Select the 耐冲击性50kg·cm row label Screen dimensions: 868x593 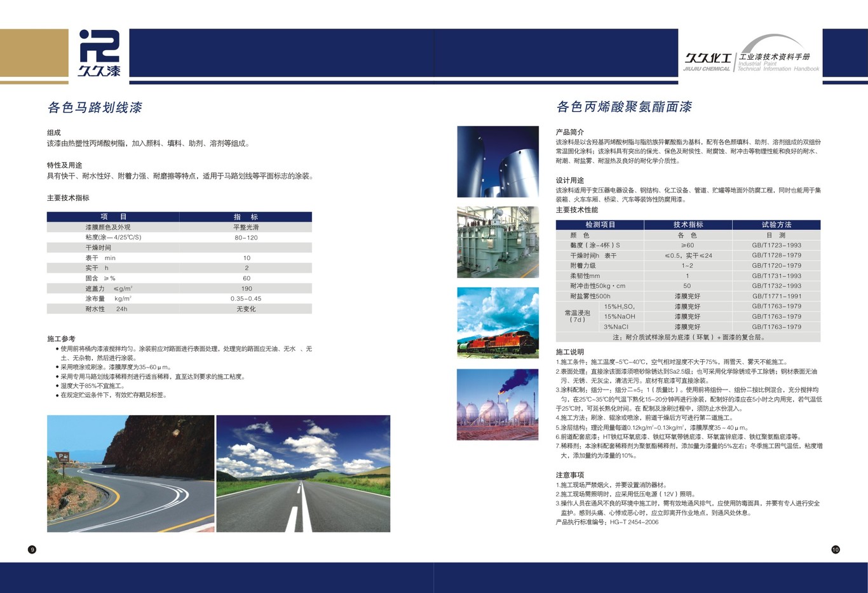[598, 286]
